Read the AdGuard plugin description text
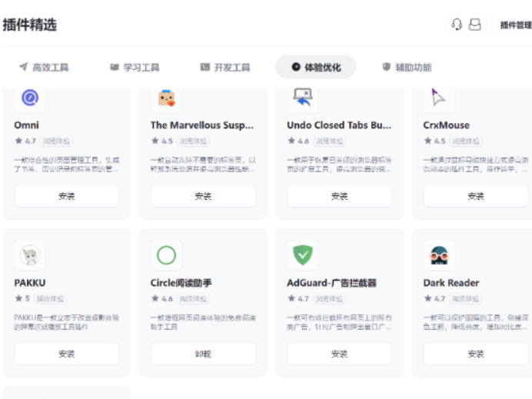This screenshot has width=532, height=399. pos(339,322)
